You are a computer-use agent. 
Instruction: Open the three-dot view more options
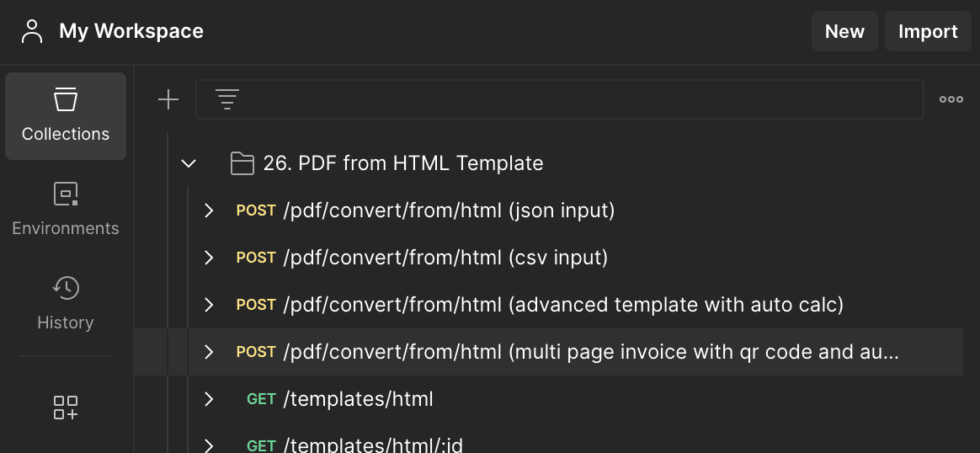951,99
